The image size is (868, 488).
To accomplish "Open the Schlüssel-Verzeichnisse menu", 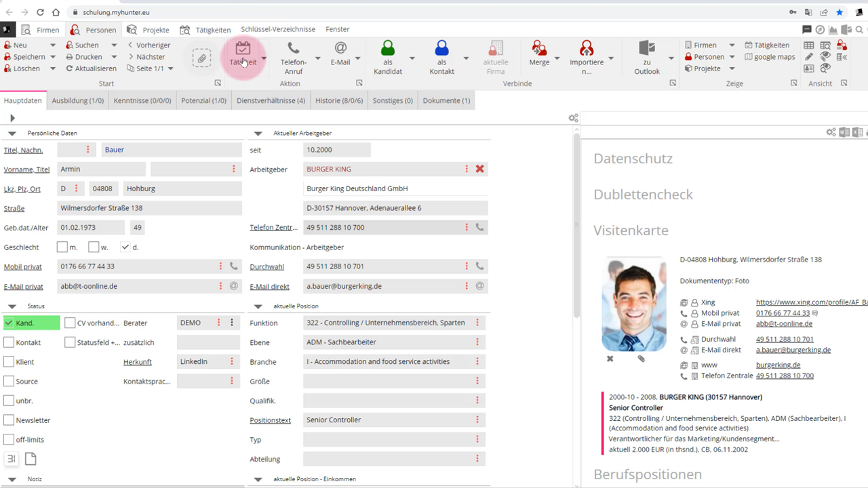I will point(278,29).
